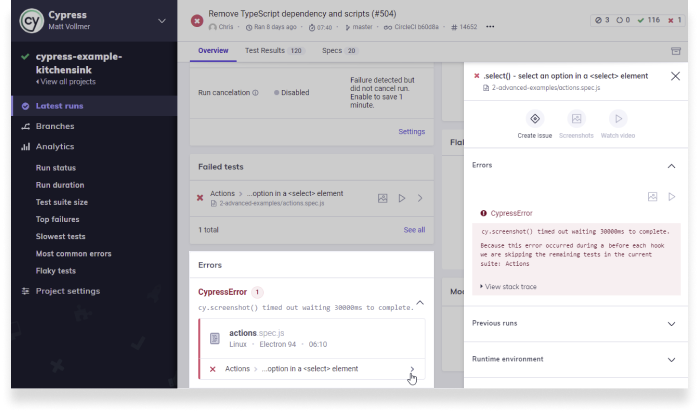This screenshot has width=699, height=414.
Task: Click Create issue in the side panel
Action: pyautogui.click(x=535, y=125)
